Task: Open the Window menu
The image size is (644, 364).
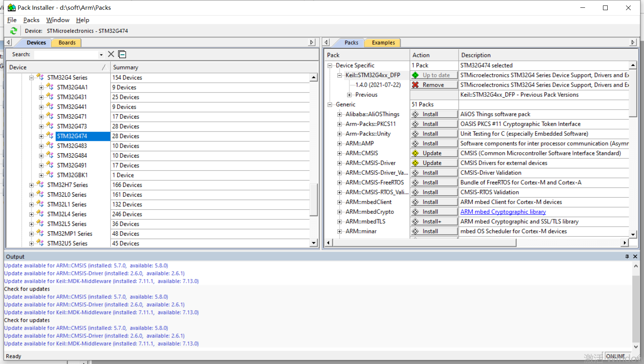Action: (58, 20)
